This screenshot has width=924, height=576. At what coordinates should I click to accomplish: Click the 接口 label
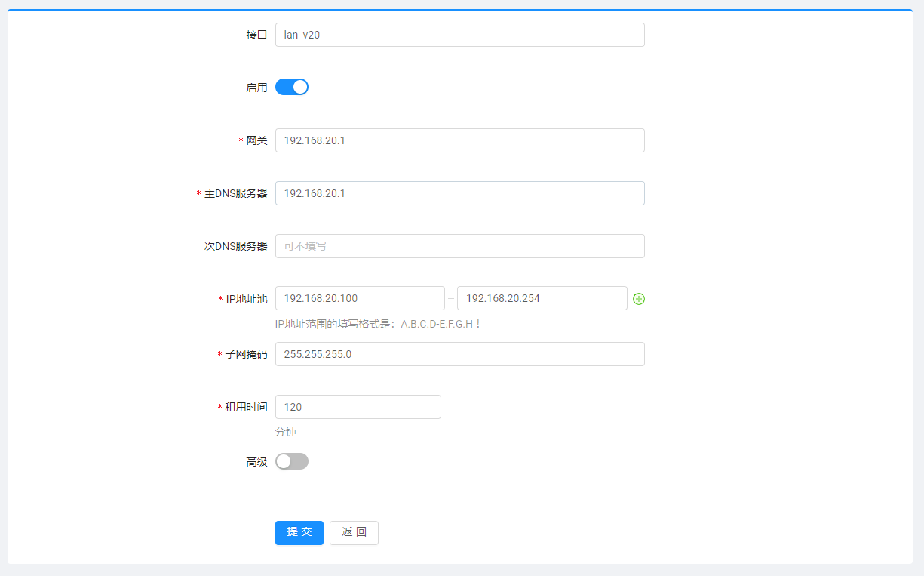point(257,35)
